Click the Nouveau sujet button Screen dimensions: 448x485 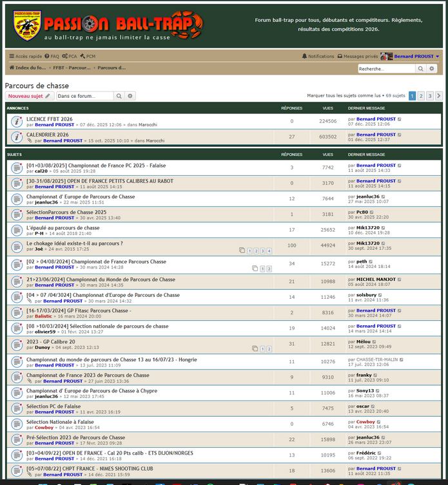click(x=30, y=96)
